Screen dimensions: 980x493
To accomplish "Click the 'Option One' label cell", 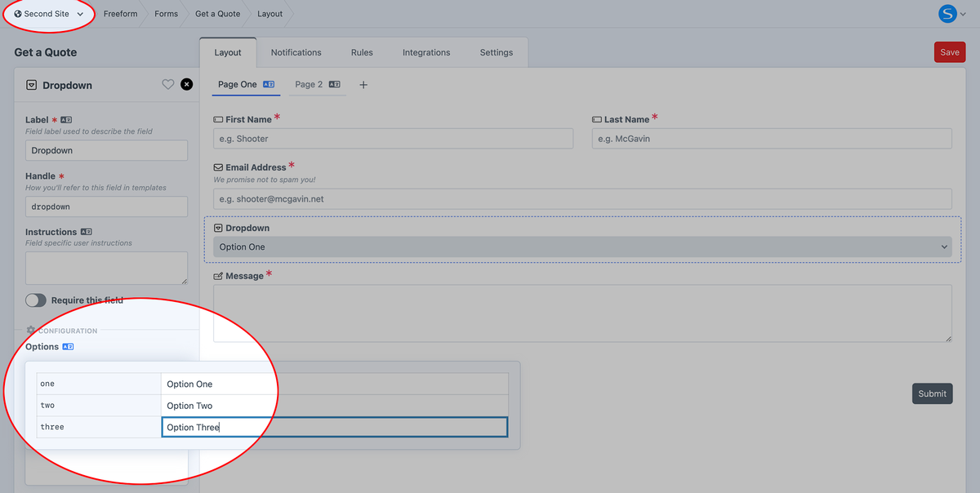I will coord(335,384).
